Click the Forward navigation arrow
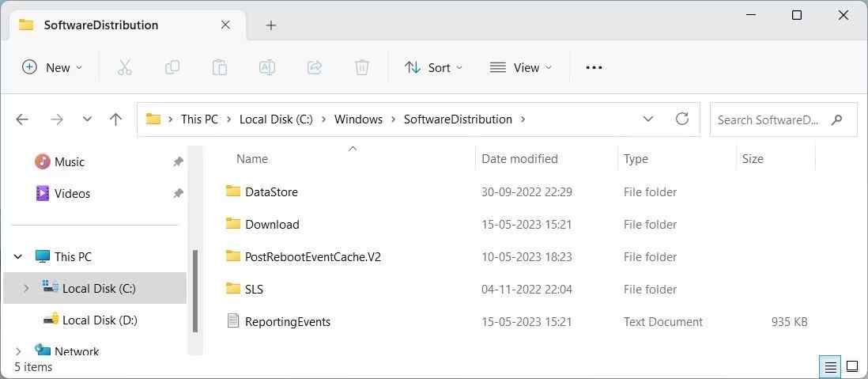 tap(56, 119)
